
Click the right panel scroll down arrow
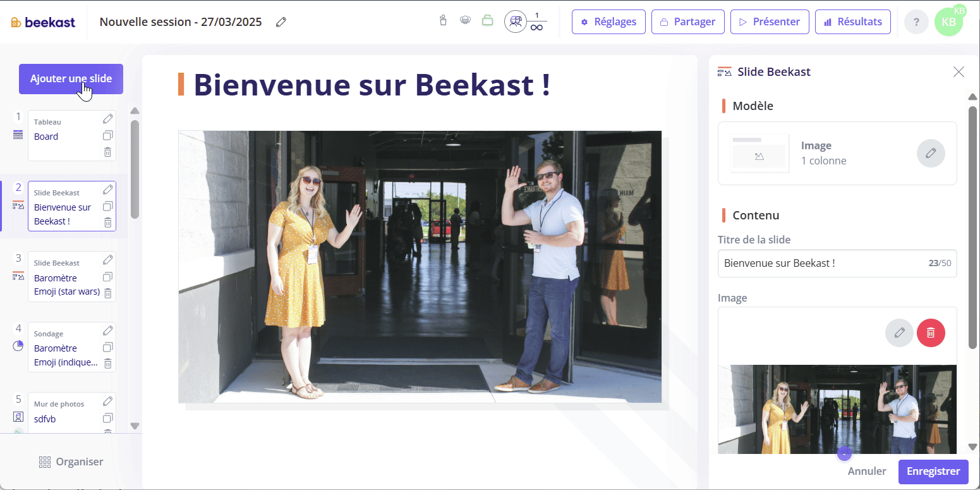tap(973, 448)
